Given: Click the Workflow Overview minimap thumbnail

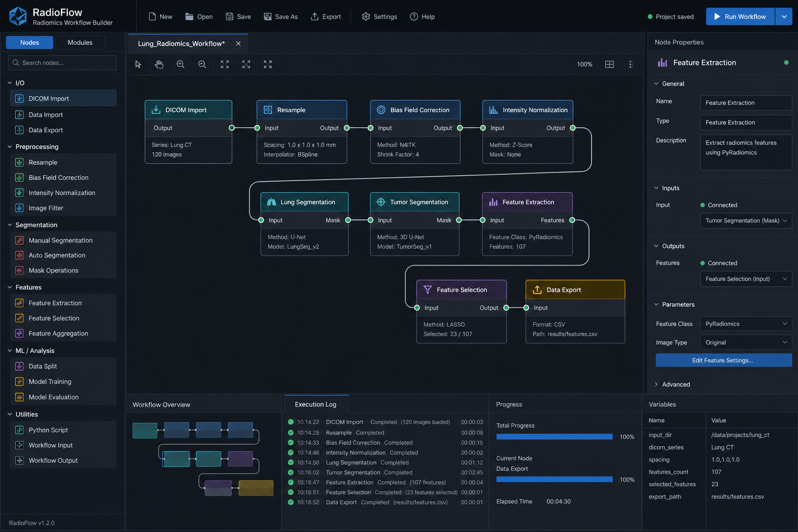Looking at the screenshot, I should click(x=203, y=459).
